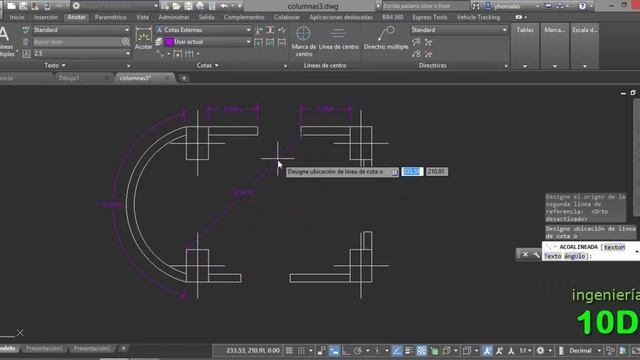Viewport: 640px width, 360px height.
Task: Open the Cotas Externas dimension style dropdown
Action: pyautogui.click(x=203, y=30)
